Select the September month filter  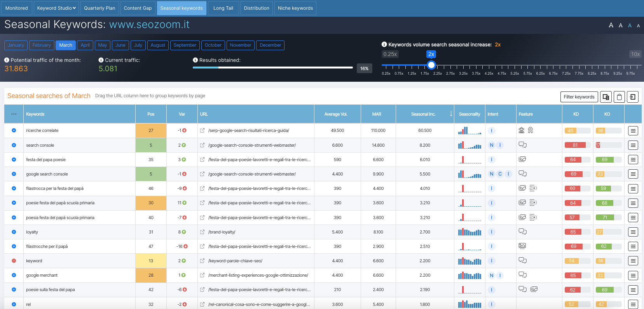pyautogui.click(x=185, y=45)
